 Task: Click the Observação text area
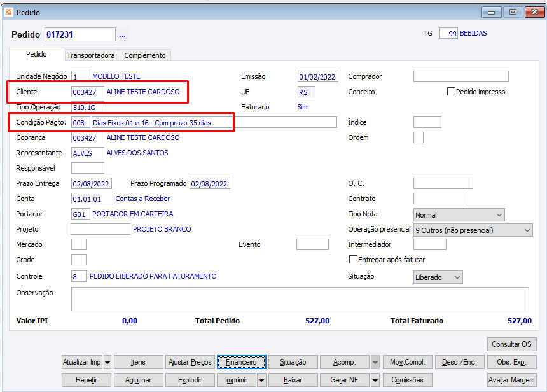click(300, 299)
